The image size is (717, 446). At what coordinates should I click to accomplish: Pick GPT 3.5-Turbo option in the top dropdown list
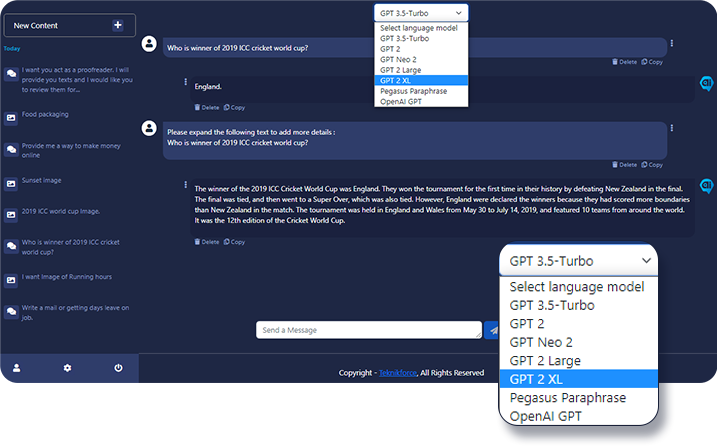click(x=421, y=38)
